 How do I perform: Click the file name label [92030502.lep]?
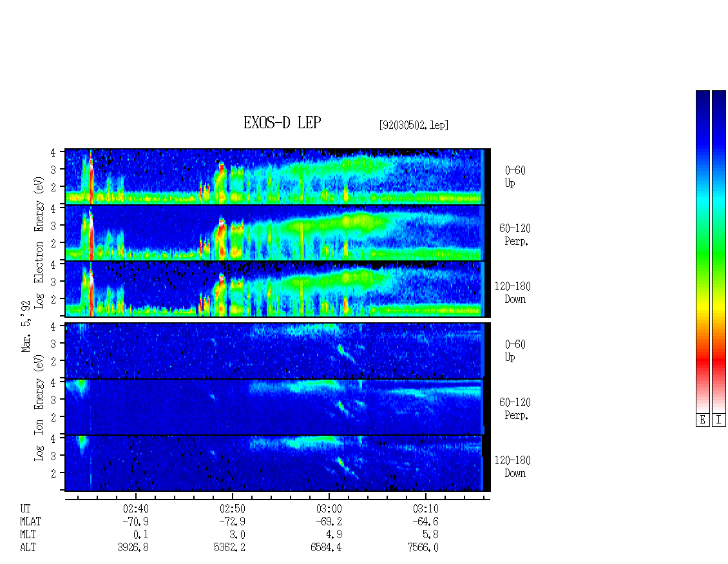click(x=414, y=124)
